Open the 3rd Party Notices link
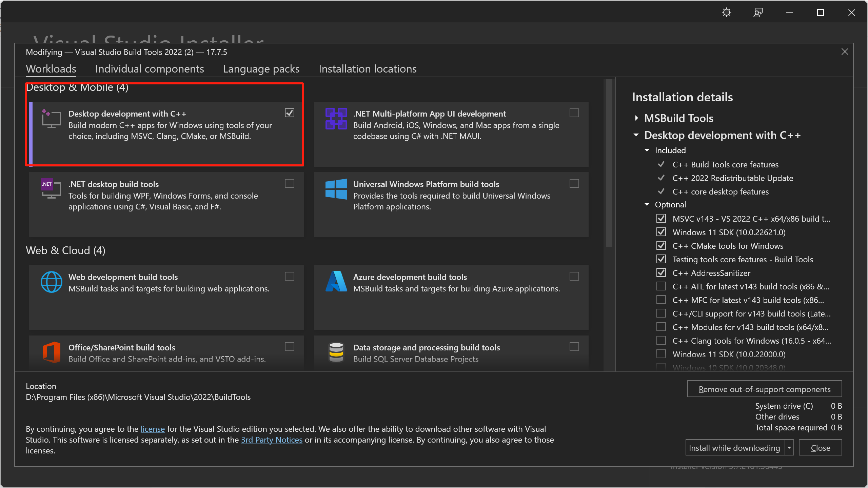This screenshot has width=868, height=488. [x=272, y=440]
